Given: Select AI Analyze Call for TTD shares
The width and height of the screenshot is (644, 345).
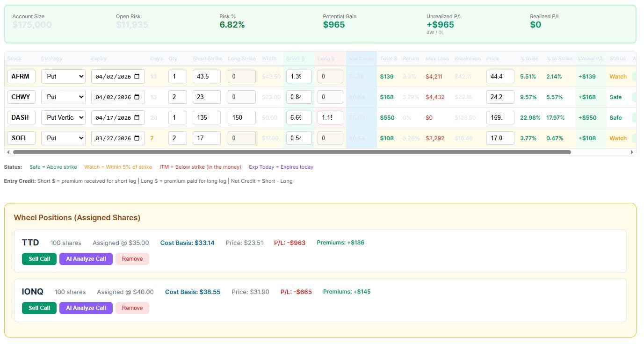Looking at the screenshot, I should [86, 259].
